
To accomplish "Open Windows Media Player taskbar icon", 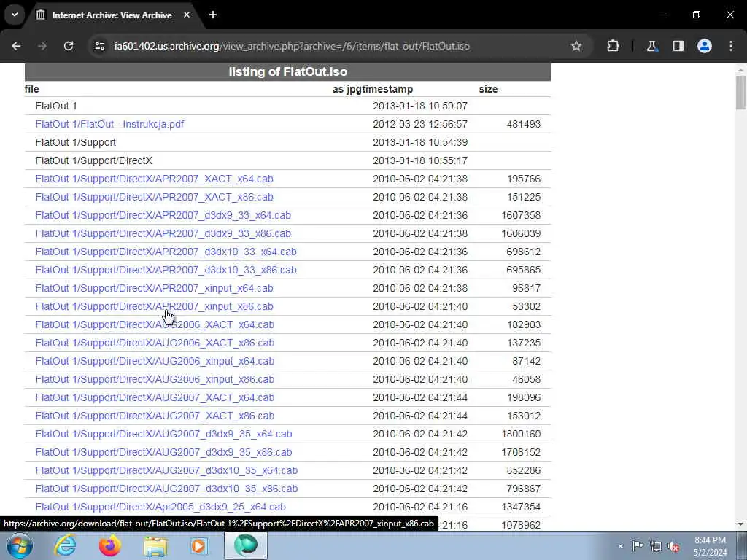I will click(x=200, y=545).
